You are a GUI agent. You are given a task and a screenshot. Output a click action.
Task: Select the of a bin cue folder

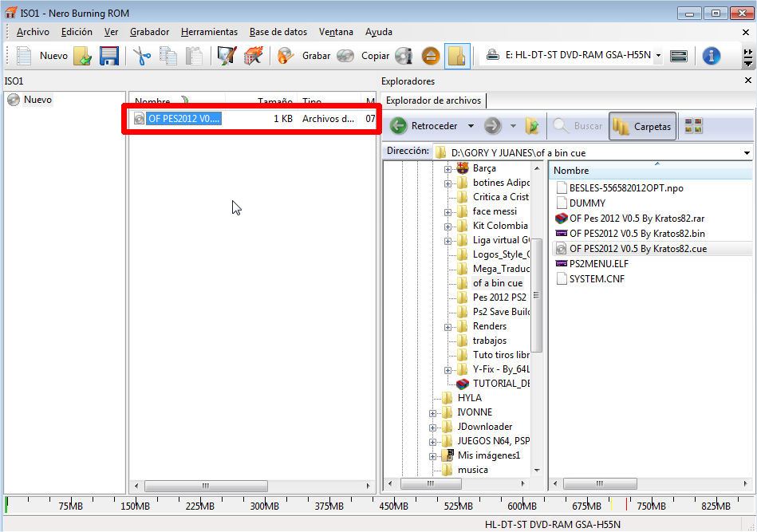[497, 283]
